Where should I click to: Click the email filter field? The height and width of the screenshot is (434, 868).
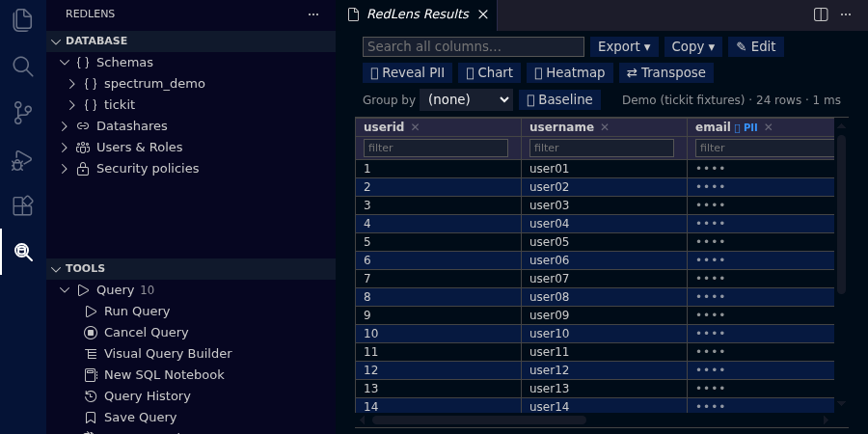(x=765, y=148)
